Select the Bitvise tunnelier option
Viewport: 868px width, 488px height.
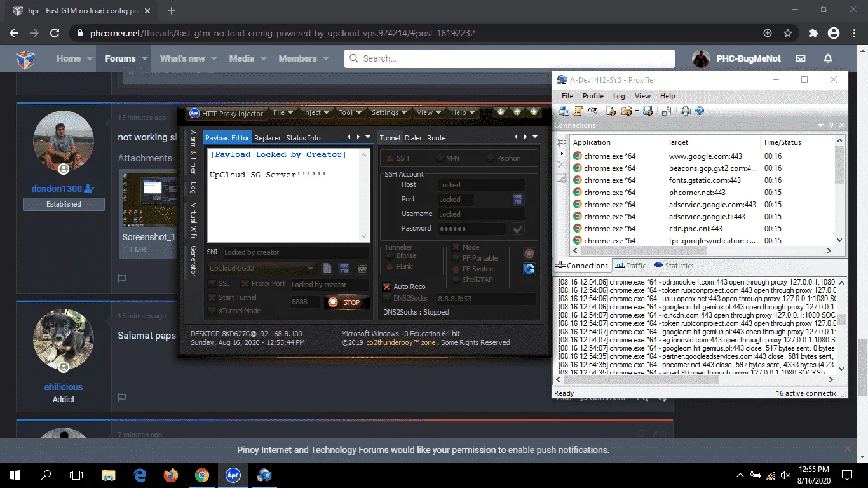pos(391,255)
